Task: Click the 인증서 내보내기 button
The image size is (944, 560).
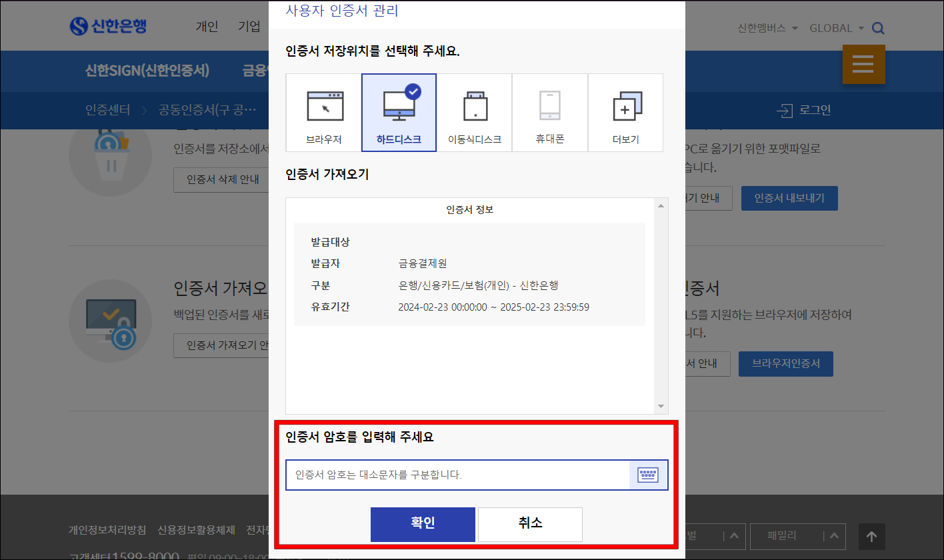Action: click(x=789, y=198)
